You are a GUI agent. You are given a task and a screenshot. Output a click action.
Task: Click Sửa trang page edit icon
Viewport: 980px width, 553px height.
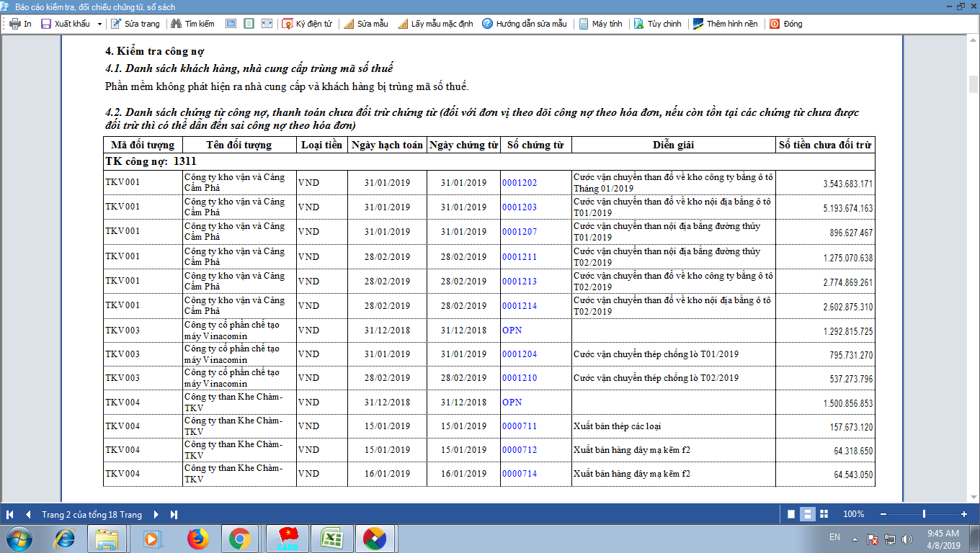[x=115, y=24]
